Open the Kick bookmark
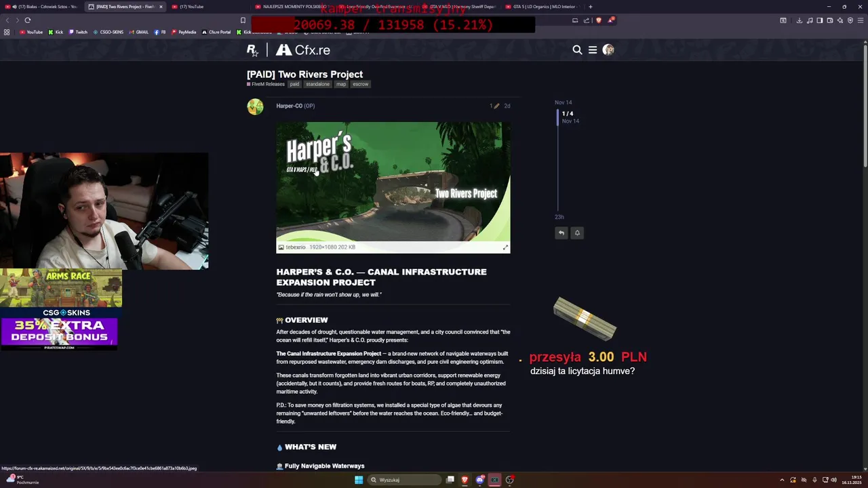This screenshot has width=868, height=488. [56, 32]
